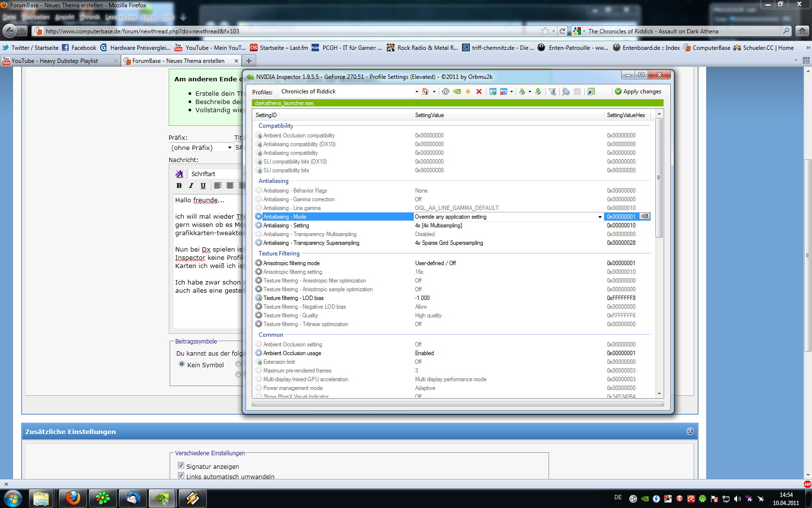Scan for modified profiles magnifier icon
The image size is (812, 508).
tap(565, 91)
